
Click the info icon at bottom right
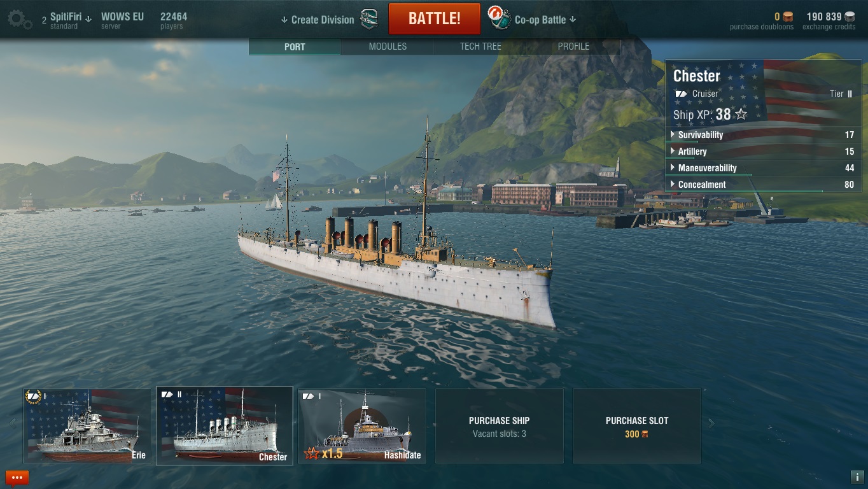856,476
